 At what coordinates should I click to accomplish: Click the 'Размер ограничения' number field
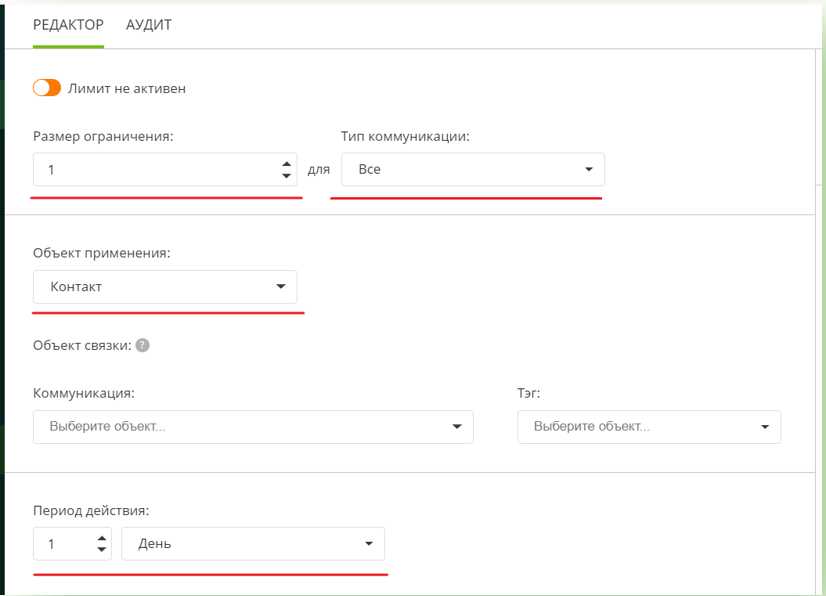(x=150, y=170)
